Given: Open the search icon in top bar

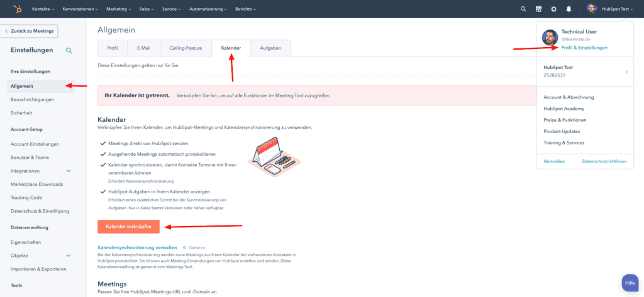Looking at the screenshot, I should tap(523, 9).
